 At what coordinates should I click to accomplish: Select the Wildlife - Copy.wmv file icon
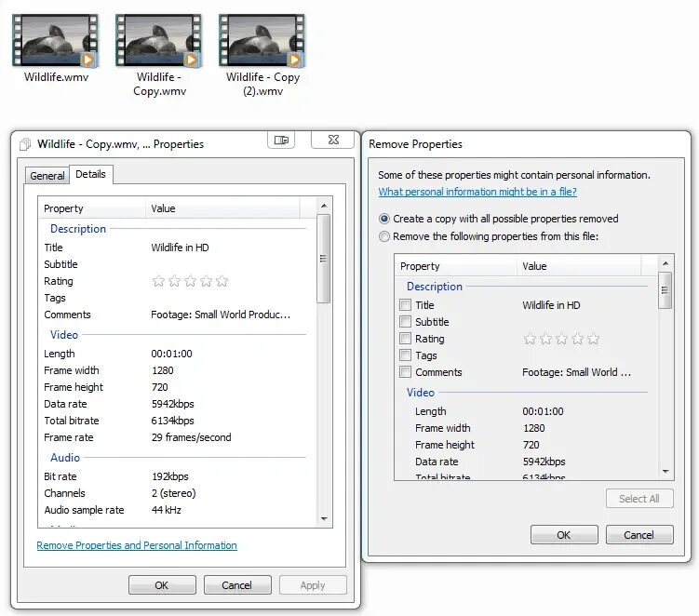point(159,41)
